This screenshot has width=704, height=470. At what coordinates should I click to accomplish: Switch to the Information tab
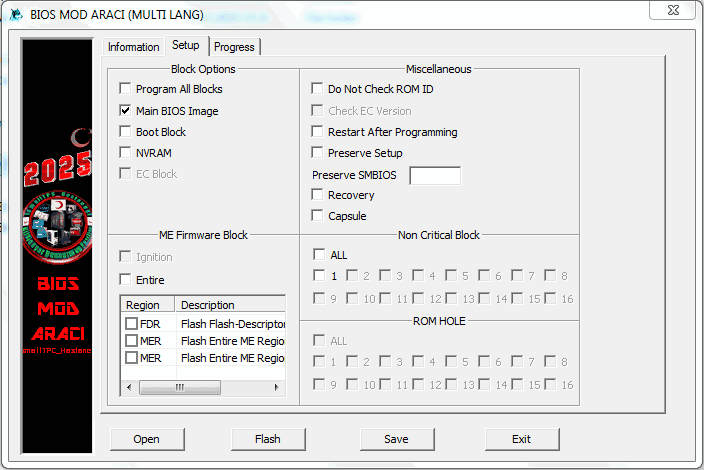click(x=133, y=47)
